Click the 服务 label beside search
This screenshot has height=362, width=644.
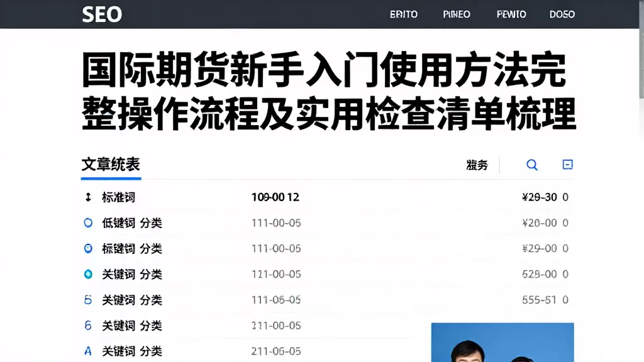(477, 165)
